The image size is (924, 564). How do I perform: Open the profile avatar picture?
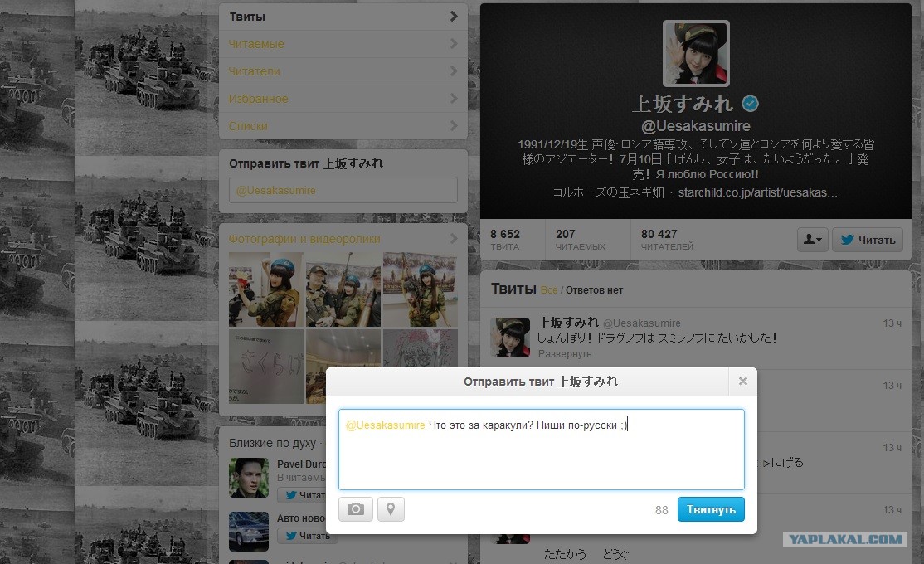tap(696, 53)
